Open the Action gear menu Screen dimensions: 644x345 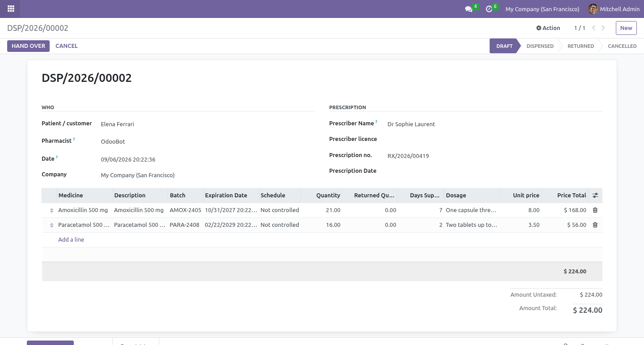coord(548,28)
